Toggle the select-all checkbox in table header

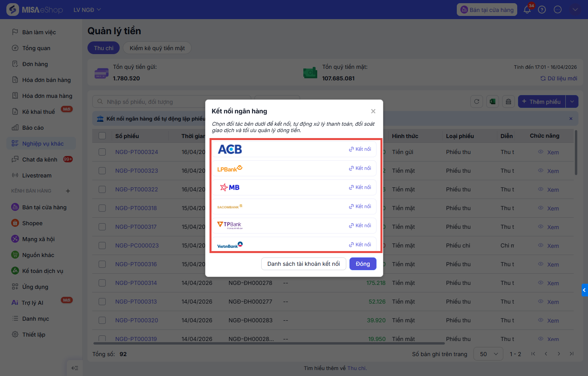pyautogui.click(x=102, y=136)
